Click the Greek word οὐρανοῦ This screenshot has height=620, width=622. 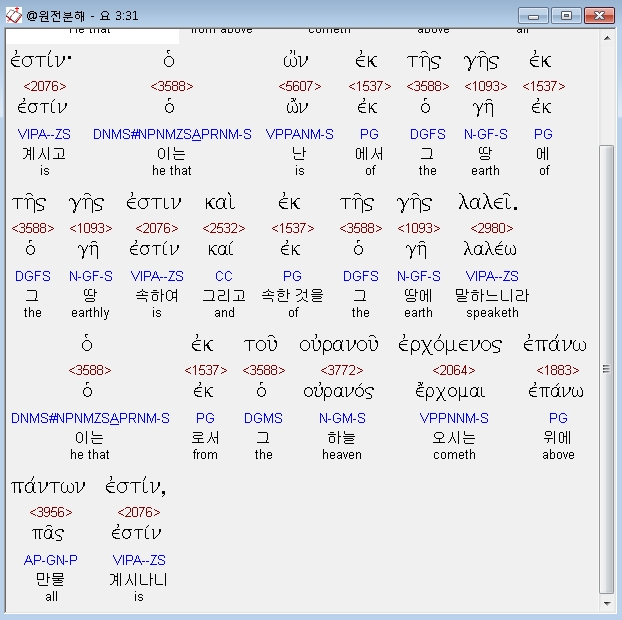339,345
